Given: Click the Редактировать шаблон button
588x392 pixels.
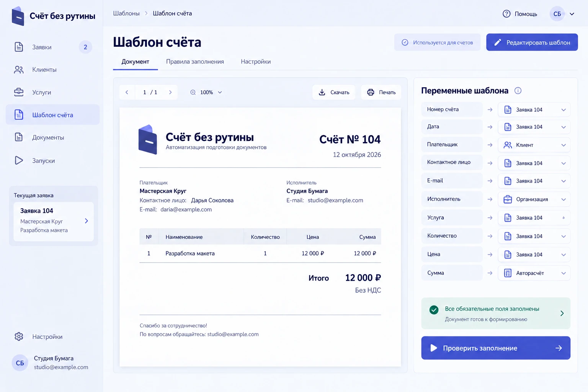Looking at the screenshot, I should [x=532, y=42].
